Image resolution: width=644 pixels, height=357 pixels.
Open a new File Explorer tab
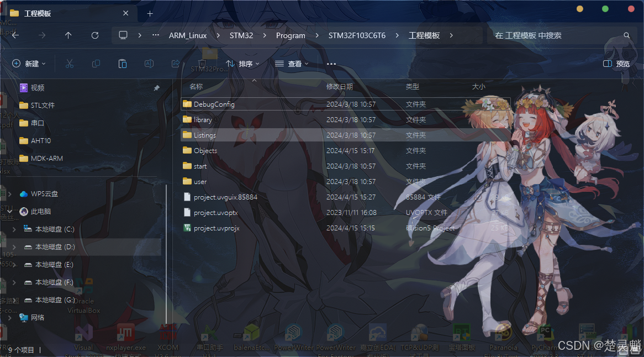coord(150,14)
